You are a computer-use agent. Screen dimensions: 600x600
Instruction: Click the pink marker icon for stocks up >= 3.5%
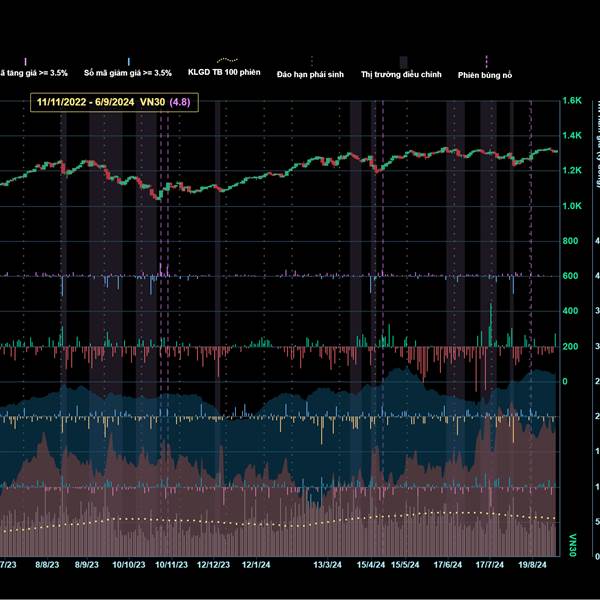(x=25, y=61)
